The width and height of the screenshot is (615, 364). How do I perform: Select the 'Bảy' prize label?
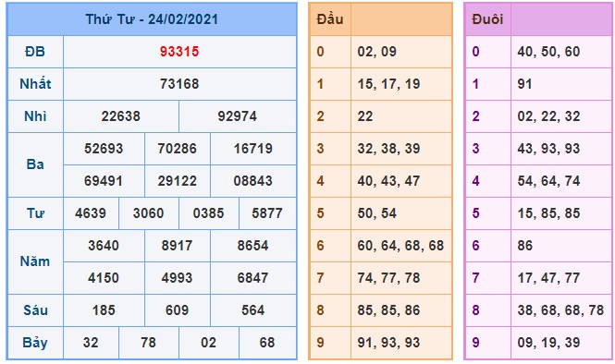tap(35, 343)
